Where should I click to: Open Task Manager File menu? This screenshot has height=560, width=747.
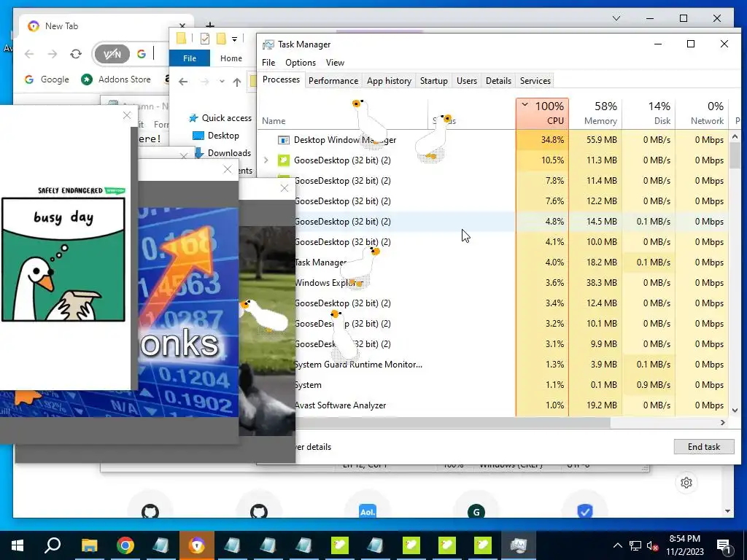pos(268,63)
